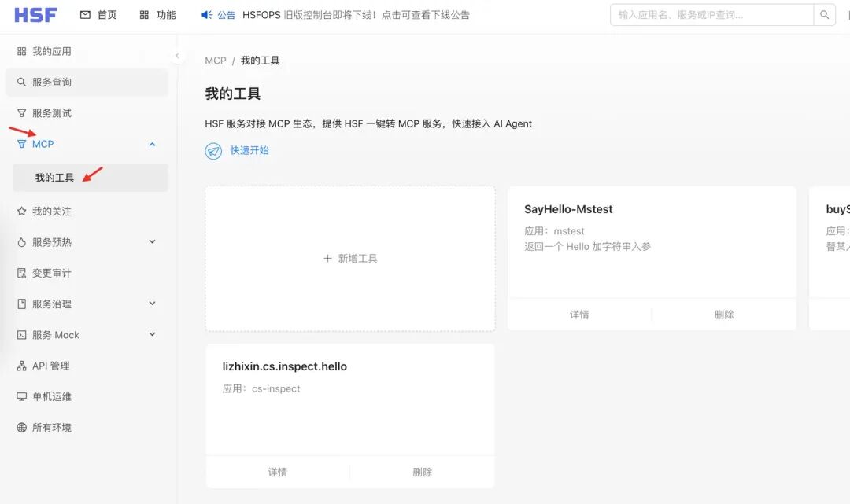Screen dimensions: 850x504
Task: Click the application search input field
Action: coord(708,14)
